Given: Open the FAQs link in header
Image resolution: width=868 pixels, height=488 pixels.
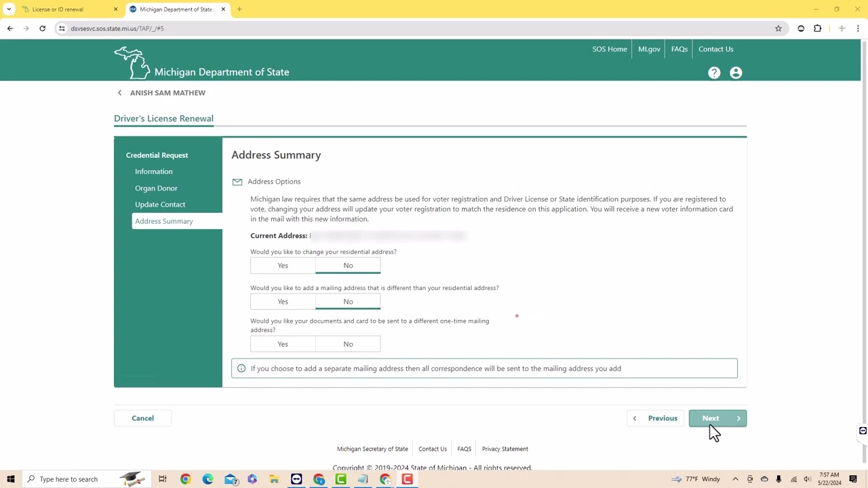Looking at the screenshot, I should pyautogui.click(x=679, y=49).
